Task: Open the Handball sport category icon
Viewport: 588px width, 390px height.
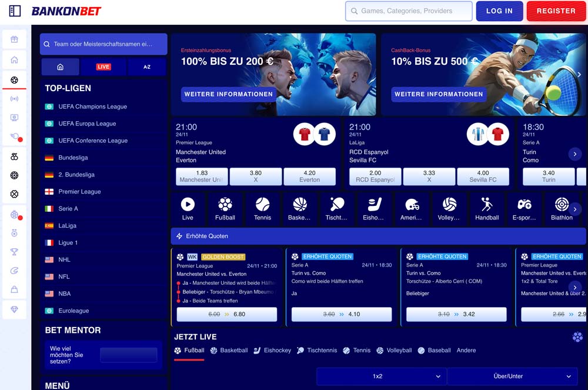Action: 486,208
